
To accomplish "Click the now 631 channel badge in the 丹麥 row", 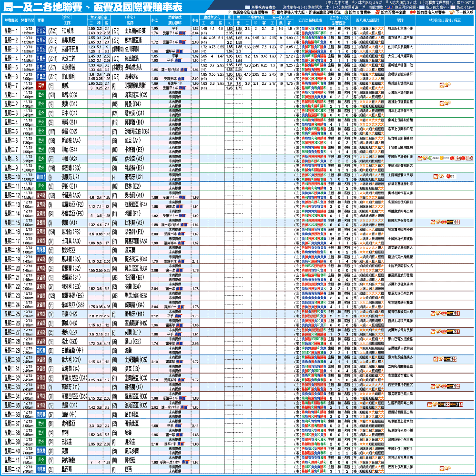I will (x=453, y=314).
